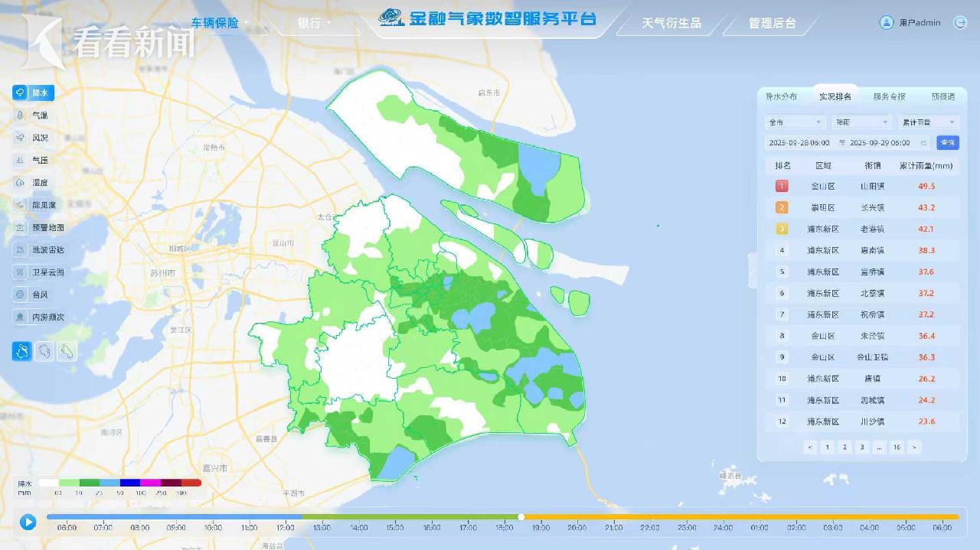This screenshot has width=980, height=550.
Task: Switch to the 风况 wind layer
Action: pos(20,138)
